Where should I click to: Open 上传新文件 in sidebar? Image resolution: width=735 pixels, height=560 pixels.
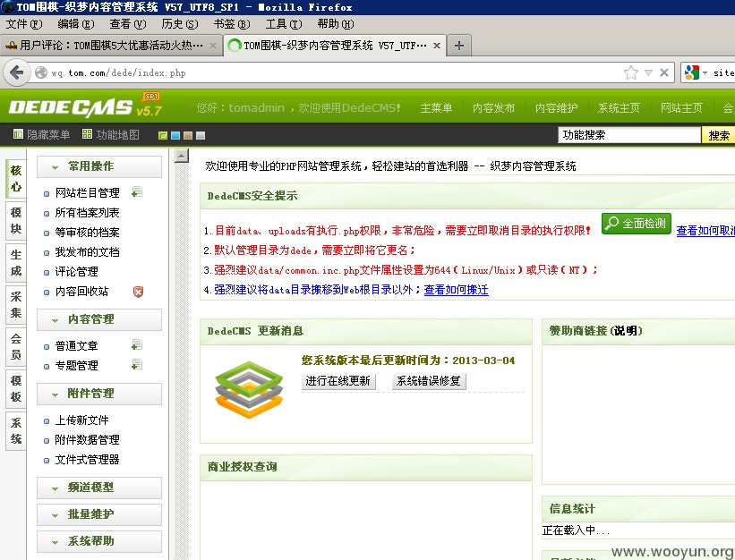pyautogui.click(x=82, y=420)
